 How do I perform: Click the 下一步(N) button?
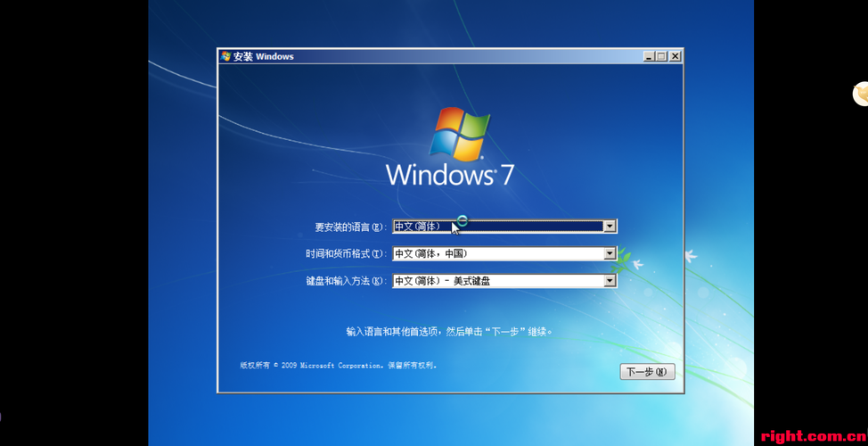647,372
